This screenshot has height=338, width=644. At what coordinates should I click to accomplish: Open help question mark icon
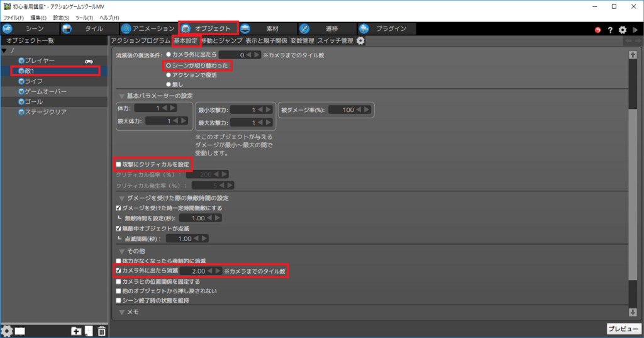pyautogui.click(x=610, y=30)
